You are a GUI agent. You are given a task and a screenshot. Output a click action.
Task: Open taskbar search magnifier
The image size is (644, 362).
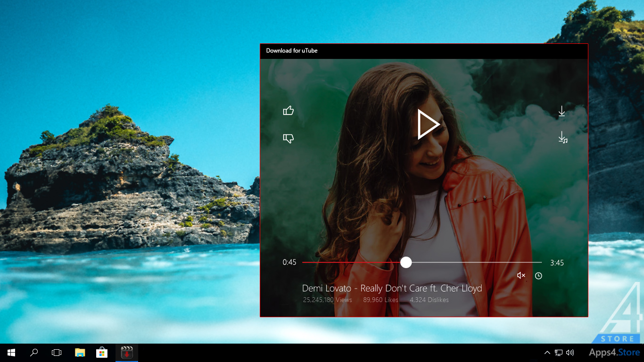click(x=34, y=353)
